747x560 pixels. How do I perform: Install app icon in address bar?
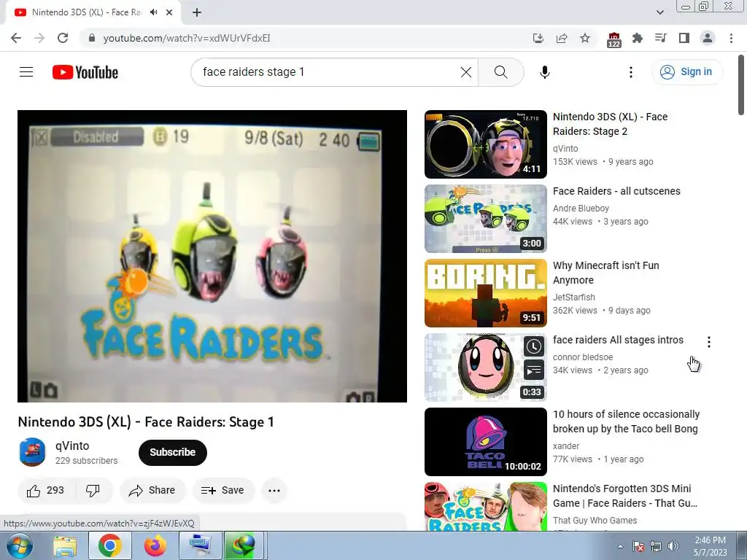(538, 38)
